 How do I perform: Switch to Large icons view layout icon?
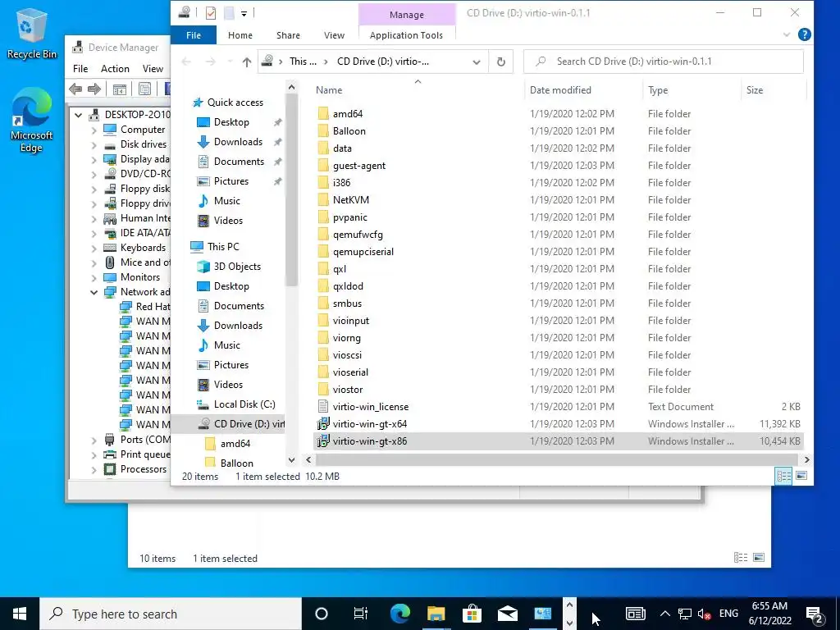click(801, 476)
